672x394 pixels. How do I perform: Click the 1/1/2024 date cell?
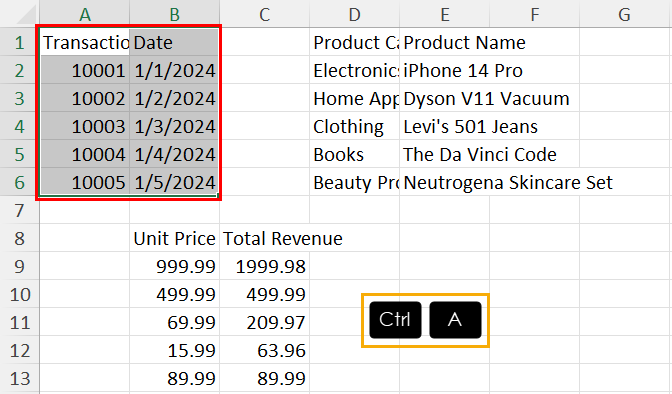pyautogui.click(x=174, y=70)
